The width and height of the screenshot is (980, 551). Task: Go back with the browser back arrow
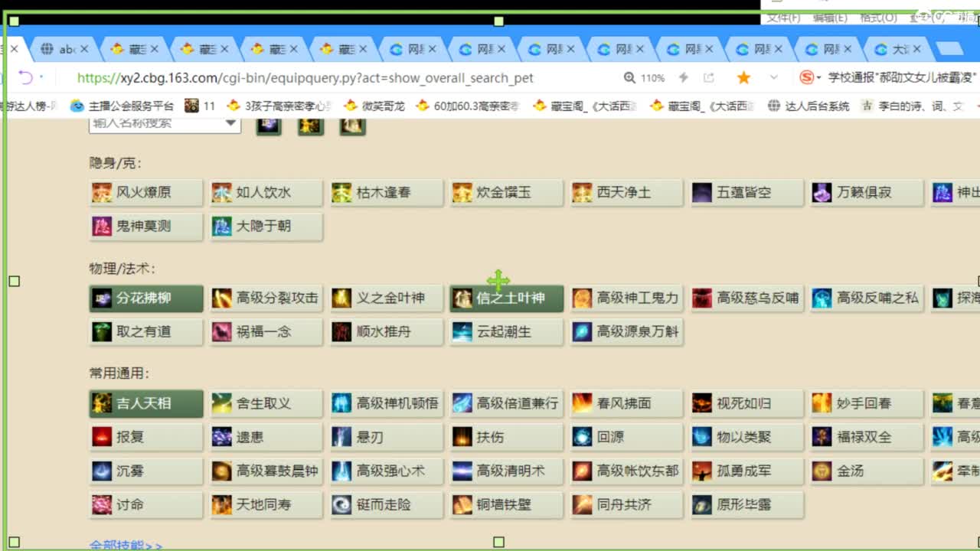coord(25,77)
